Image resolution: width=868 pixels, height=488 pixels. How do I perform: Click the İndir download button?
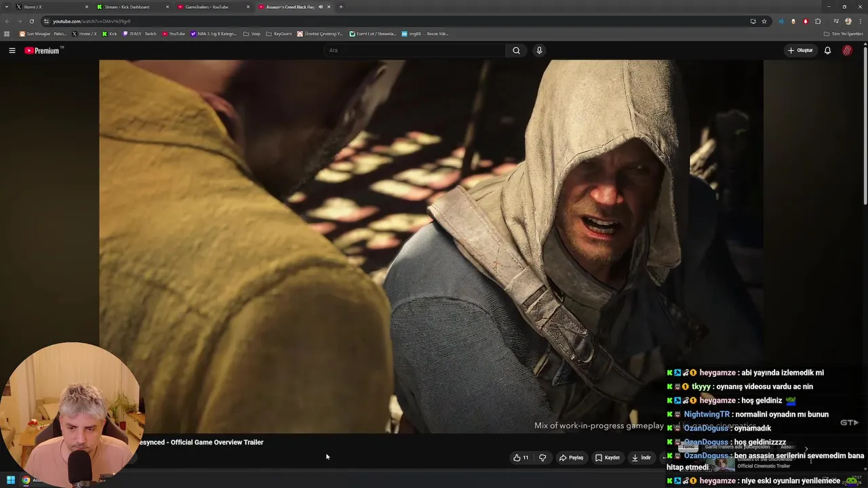click(642, 457)
